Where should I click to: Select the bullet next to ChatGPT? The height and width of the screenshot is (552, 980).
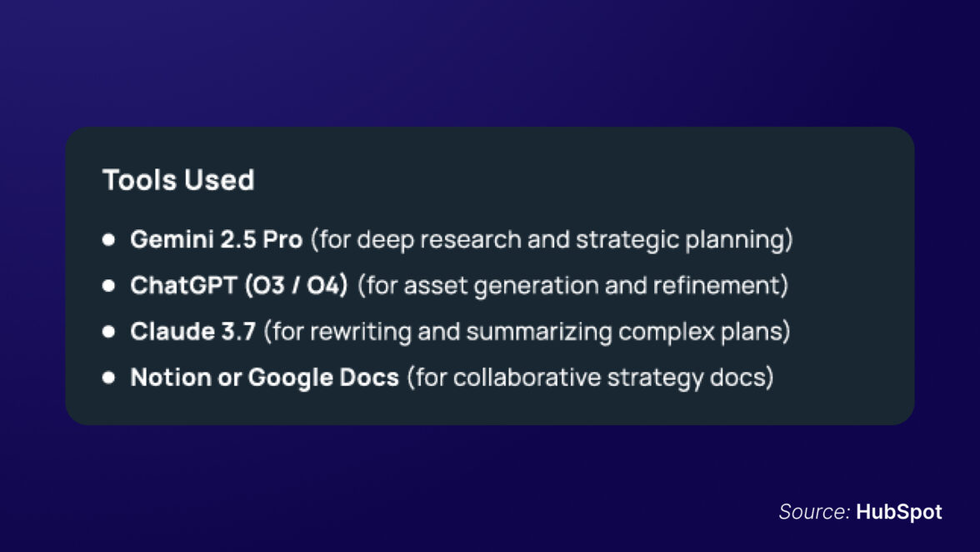pos(109,286)
